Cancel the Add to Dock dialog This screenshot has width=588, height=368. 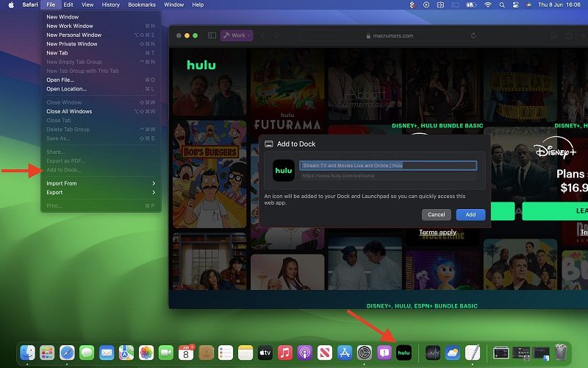coord(436,214)
